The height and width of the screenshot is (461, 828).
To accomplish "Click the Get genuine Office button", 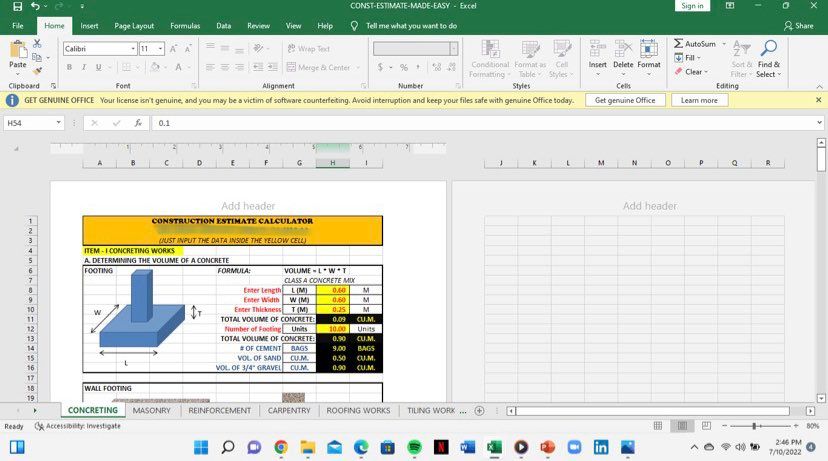I will (625, 100).
